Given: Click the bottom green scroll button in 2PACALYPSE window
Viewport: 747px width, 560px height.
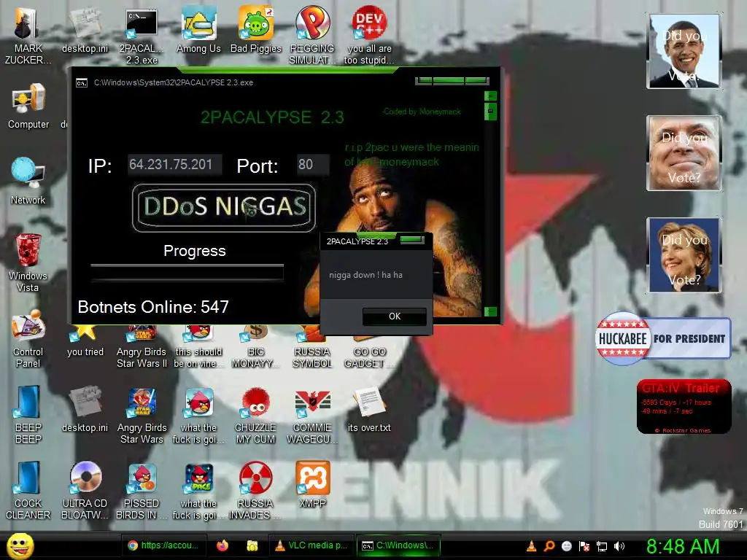Looking at the screenshot, I should coord(490,311).
